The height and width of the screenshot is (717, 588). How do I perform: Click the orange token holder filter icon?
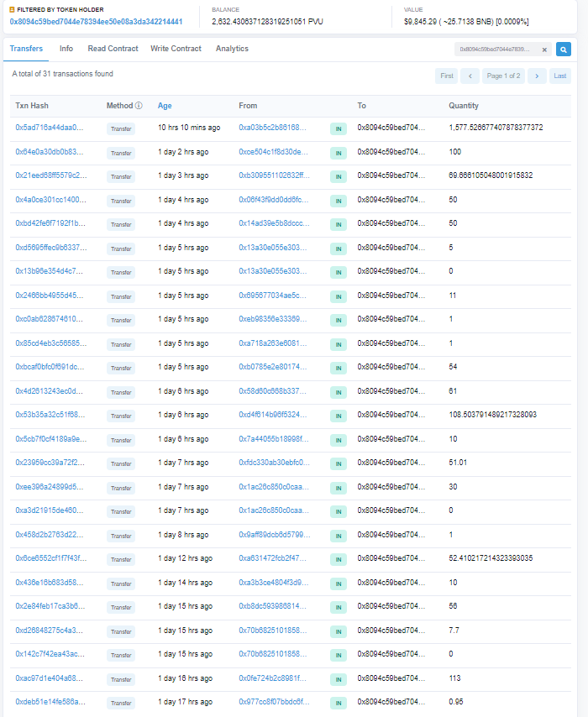coord(13,9)
